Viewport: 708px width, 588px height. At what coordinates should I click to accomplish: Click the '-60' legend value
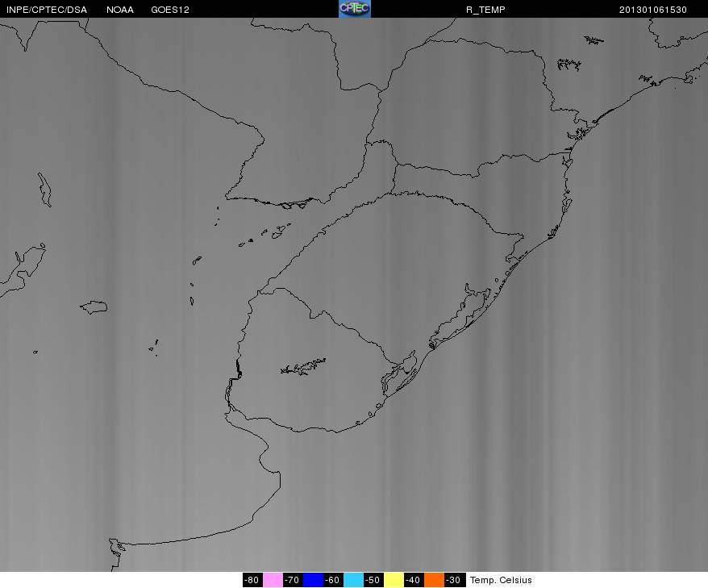click(333, 580)
